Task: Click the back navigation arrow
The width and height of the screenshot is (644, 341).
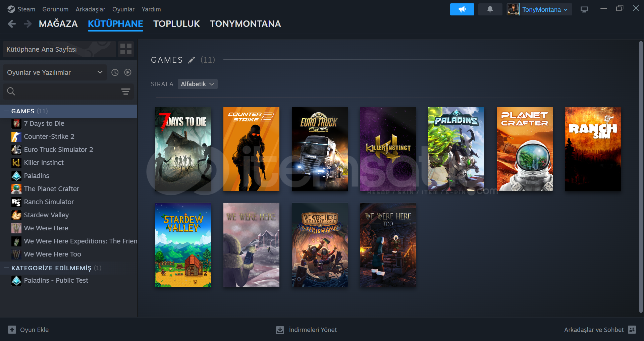Action: pyautogui.click(x=12, y=24)
